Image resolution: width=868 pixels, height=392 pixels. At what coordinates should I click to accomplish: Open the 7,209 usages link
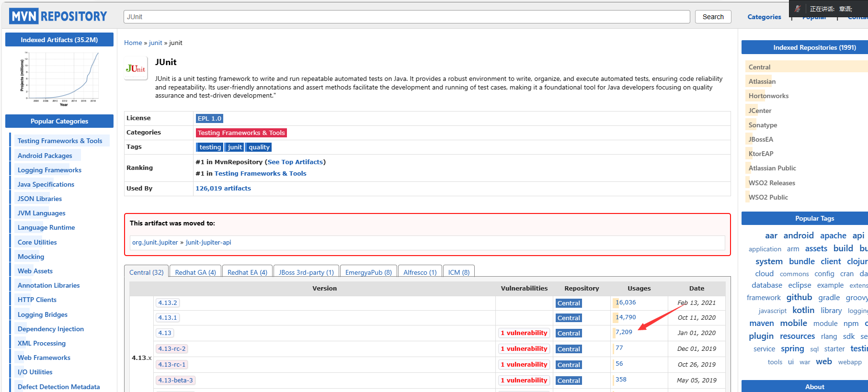point(624,332)
